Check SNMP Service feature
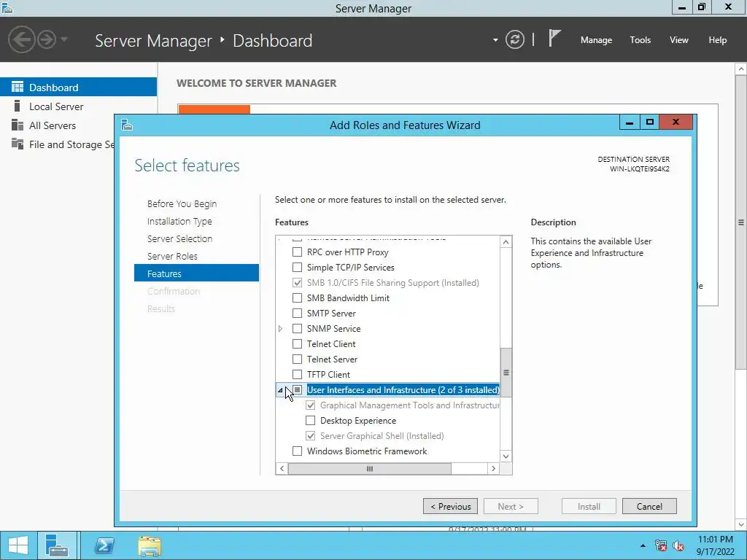 (297, 328)
